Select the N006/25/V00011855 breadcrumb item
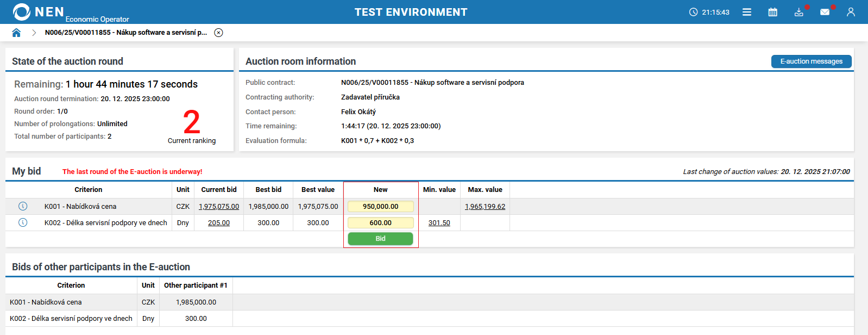Image resolution: width=868 pixels, height=335 pixels. (125, 33)
